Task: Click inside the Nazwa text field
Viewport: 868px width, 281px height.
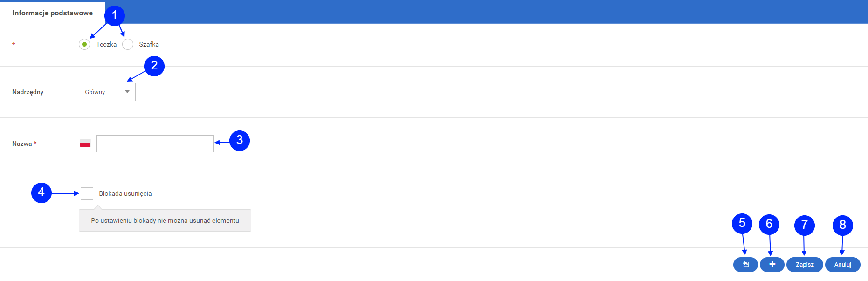Action: click(155, 144)
